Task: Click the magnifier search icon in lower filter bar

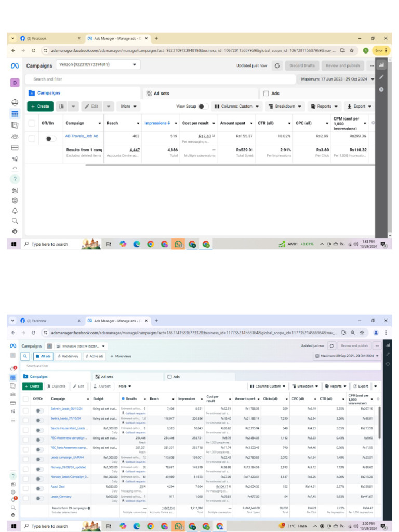Action: (25, 356)
